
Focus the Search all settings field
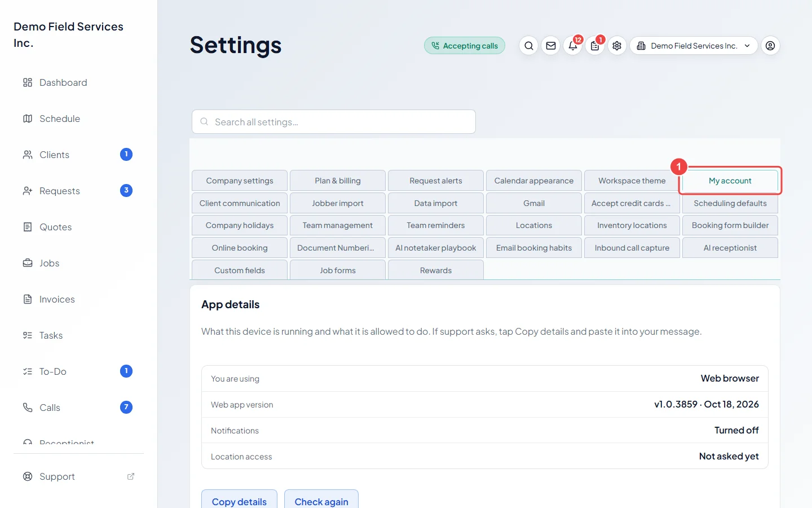[334, 122]
